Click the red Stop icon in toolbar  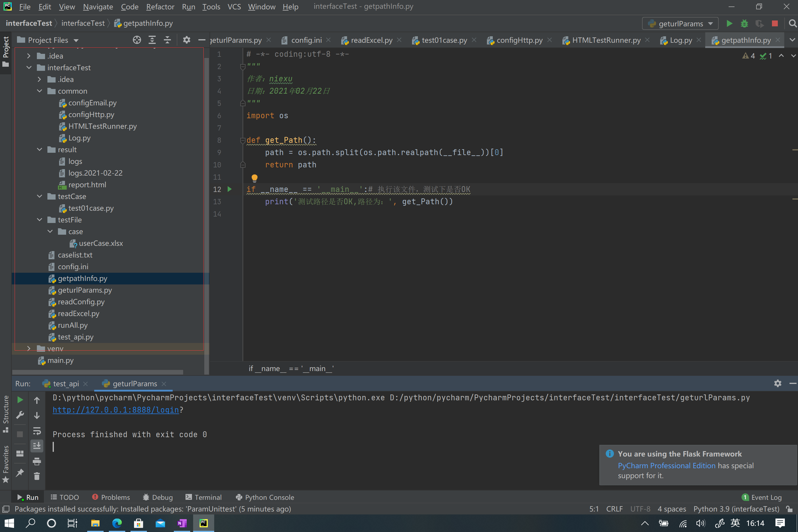coord(775,23)
